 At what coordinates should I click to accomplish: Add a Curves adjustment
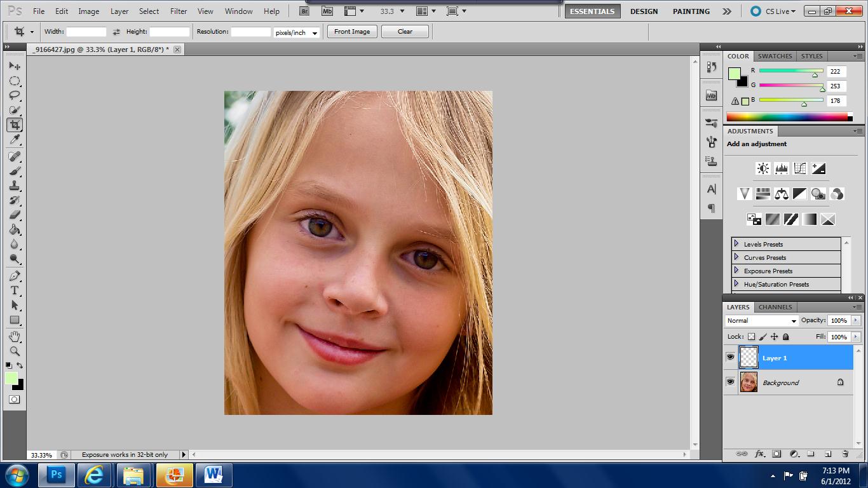point(800,168)
